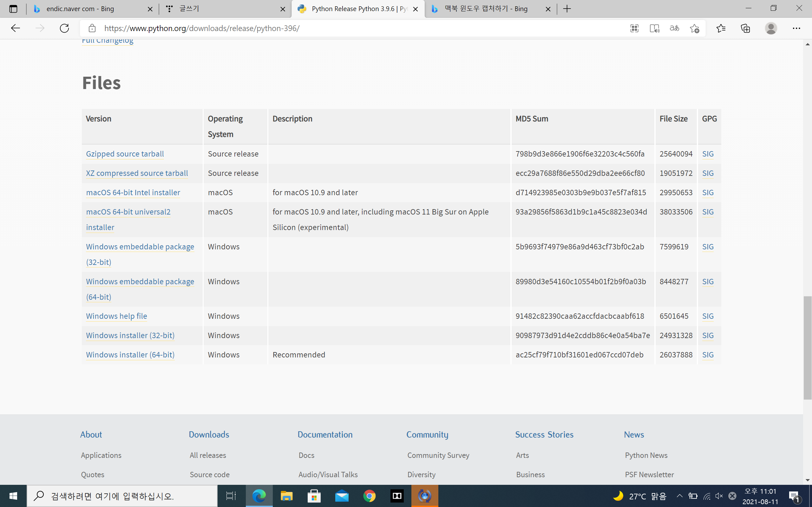Open macOS 64-bit Intel installer link
812x507 pixels.
(133, 192)
